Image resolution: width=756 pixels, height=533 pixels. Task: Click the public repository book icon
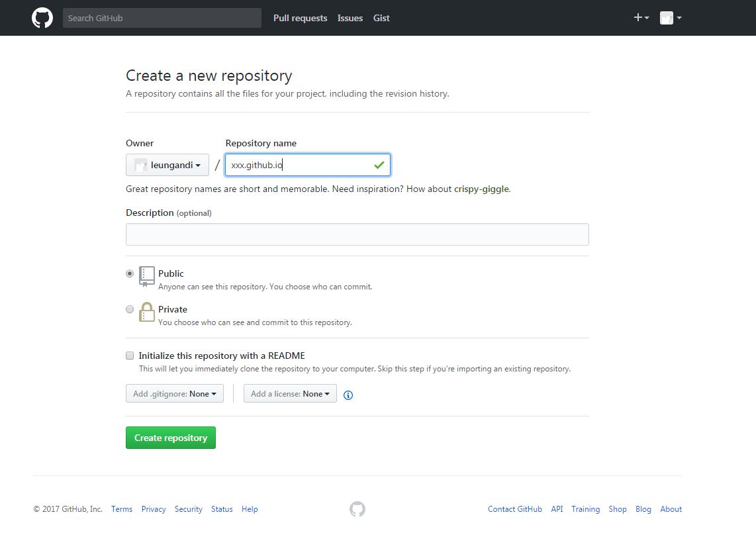[x=146, y=276]
